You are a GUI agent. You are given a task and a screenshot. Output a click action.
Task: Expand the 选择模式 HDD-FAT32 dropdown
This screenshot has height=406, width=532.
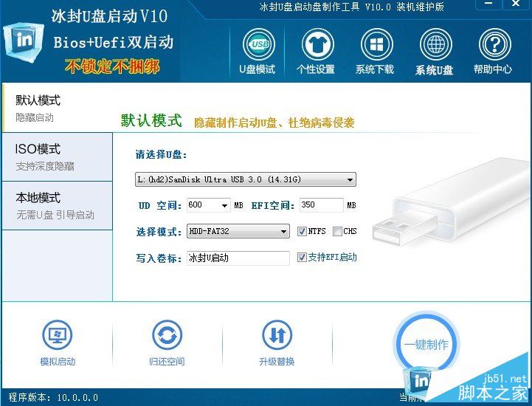[x=283, y=232]
